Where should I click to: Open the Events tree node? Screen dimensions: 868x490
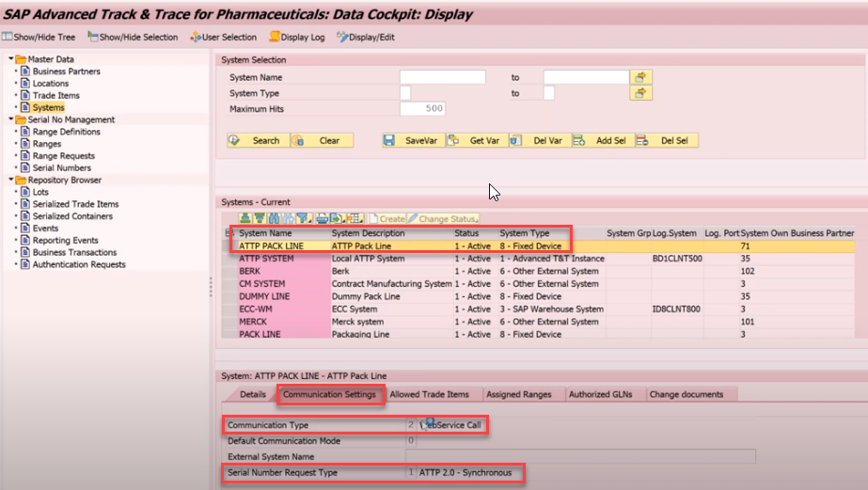(x=45, y=229)
